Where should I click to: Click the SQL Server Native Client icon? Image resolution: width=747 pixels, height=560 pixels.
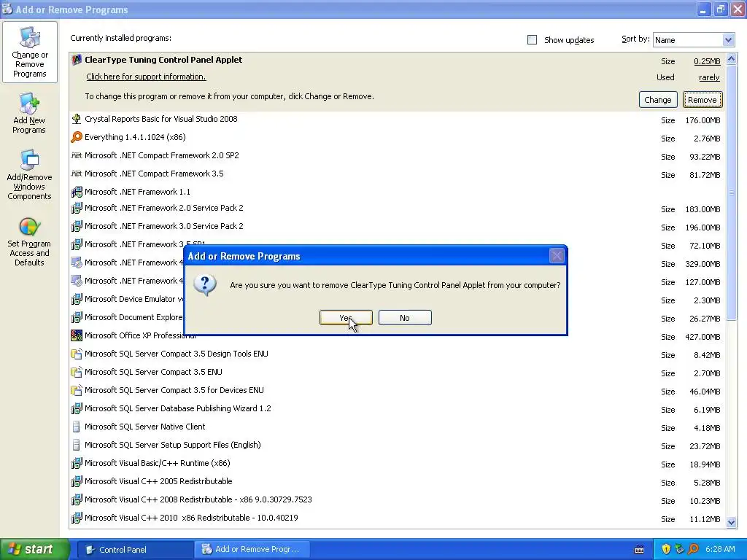[76, 427]
